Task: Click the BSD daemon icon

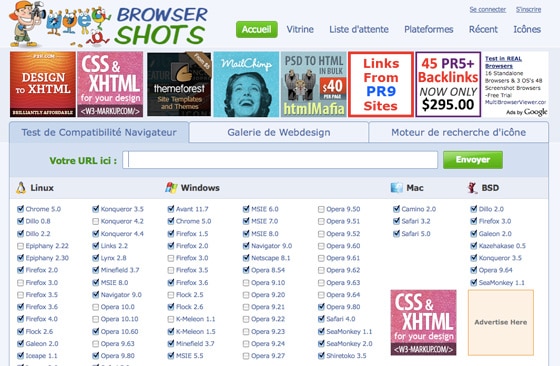Action: tap(472, 187)
